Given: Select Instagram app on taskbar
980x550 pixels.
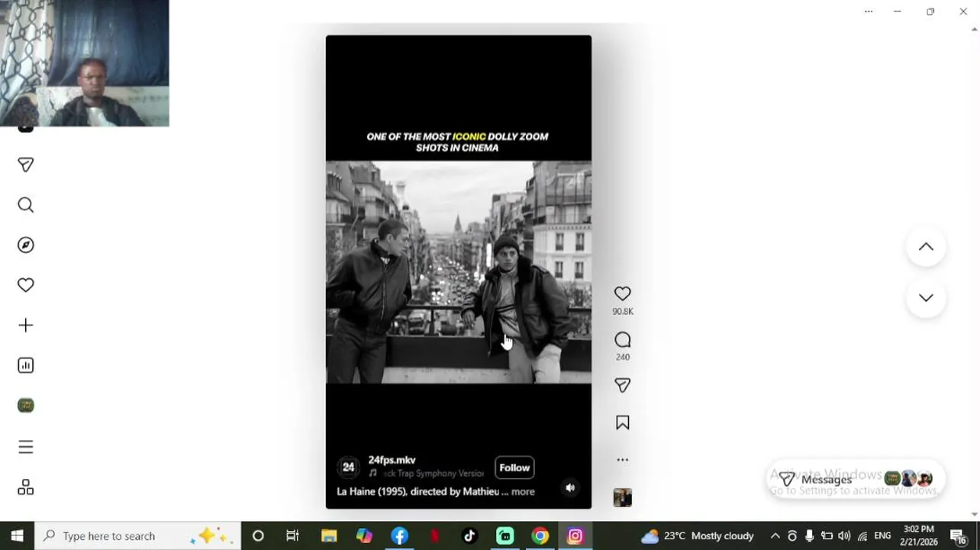Looking at the screenshot, I should tap(575, 535).
